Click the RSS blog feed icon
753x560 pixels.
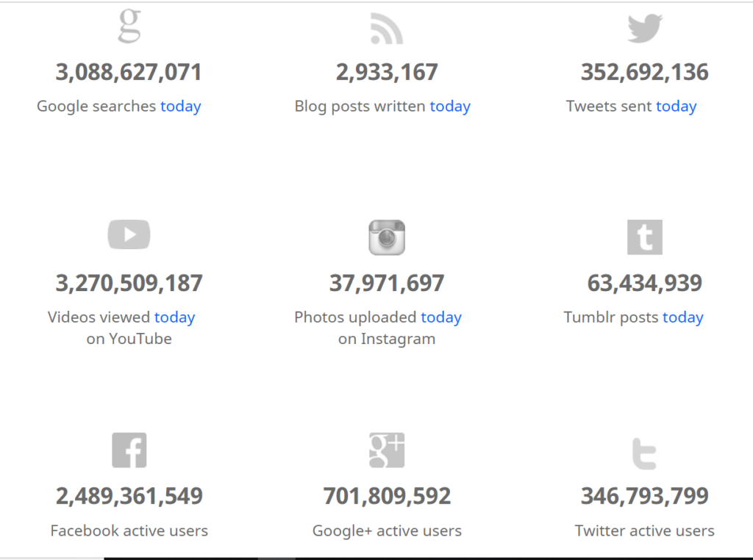click(x=387, y=29)
